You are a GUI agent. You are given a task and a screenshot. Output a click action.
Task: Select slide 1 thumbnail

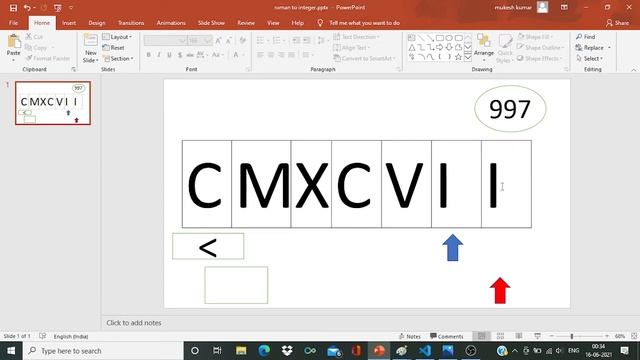tap(53, 103)
